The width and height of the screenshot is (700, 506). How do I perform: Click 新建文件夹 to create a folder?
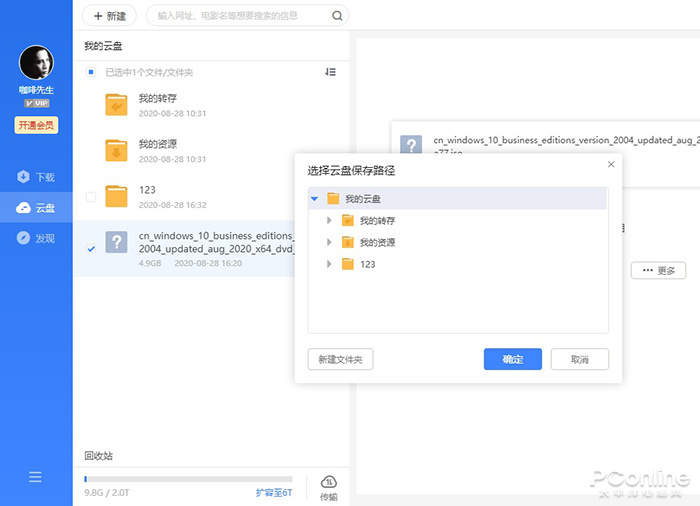(341, 359)
